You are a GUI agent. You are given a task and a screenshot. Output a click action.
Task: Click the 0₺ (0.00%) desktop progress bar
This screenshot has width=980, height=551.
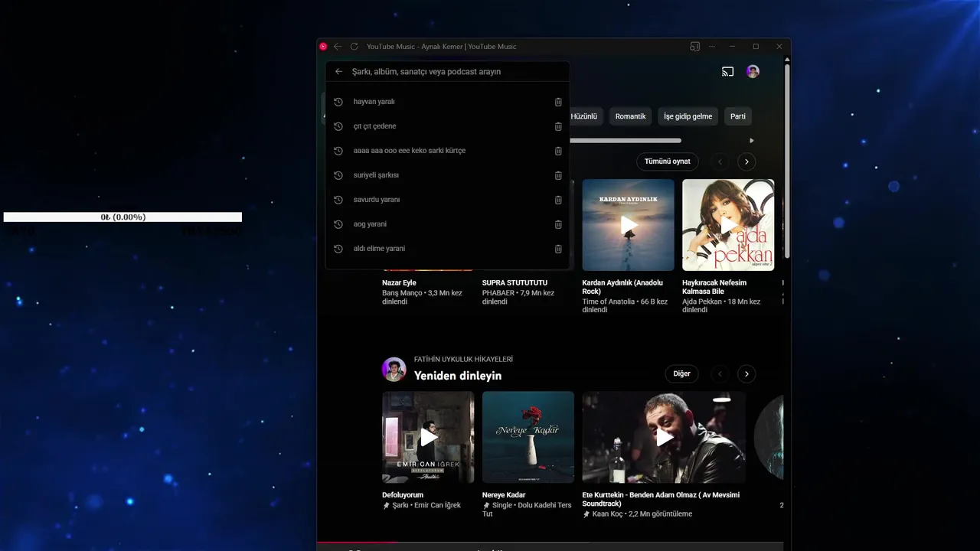(x=122, y=217)
